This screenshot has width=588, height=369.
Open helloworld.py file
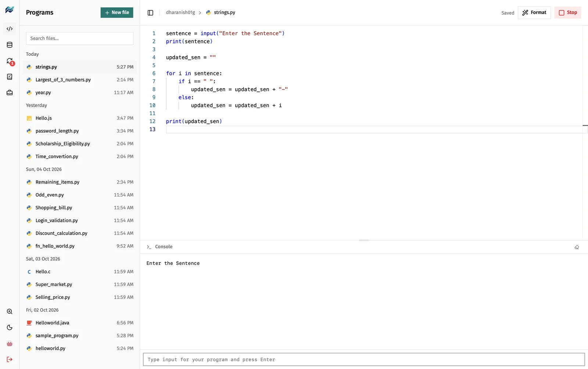tap(80, 348)
